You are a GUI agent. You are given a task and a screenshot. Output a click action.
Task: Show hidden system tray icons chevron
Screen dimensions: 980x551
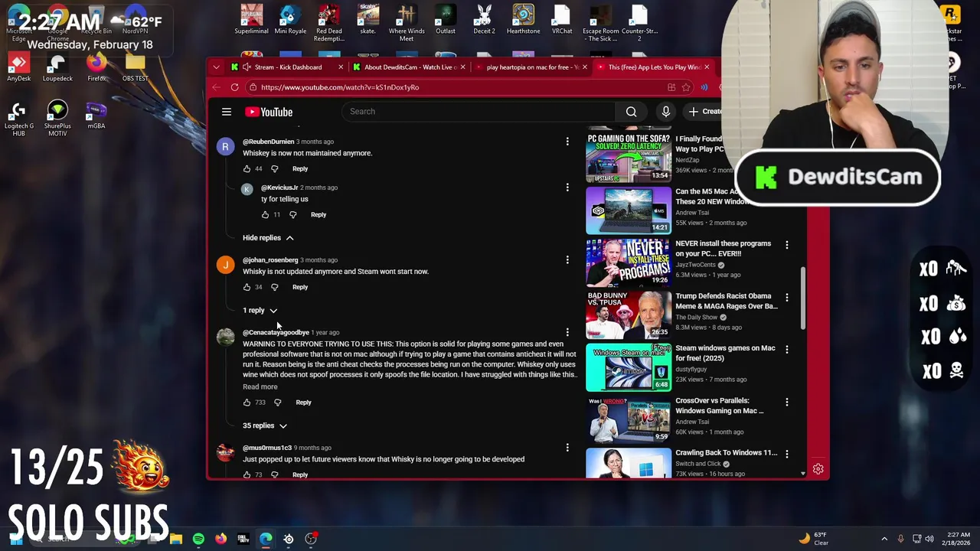tap(884, 539)
